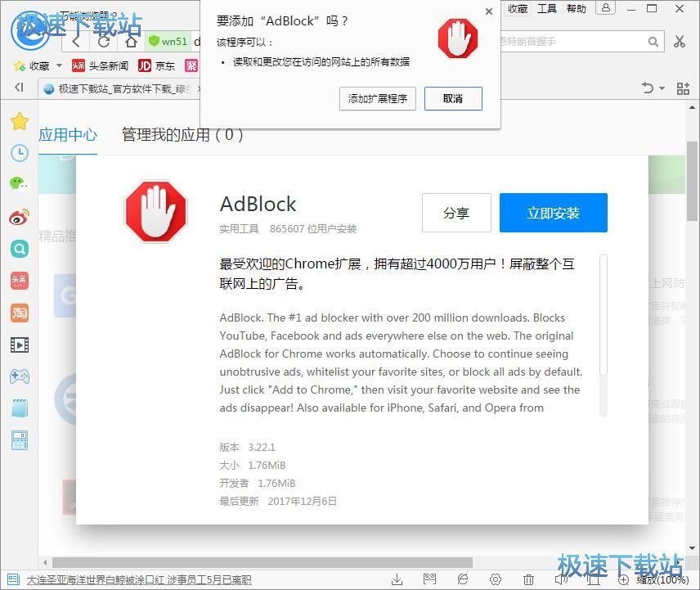This screenshot has width=700, height=590.
Task: Click the trash icon in the status bar
Action: coord(528,579)
